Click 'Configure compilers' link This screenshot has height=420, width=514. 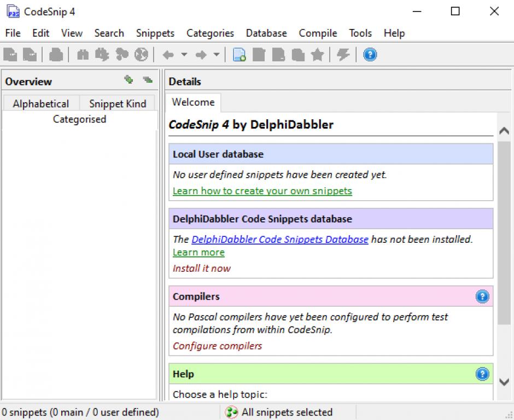tap(217, 346)
